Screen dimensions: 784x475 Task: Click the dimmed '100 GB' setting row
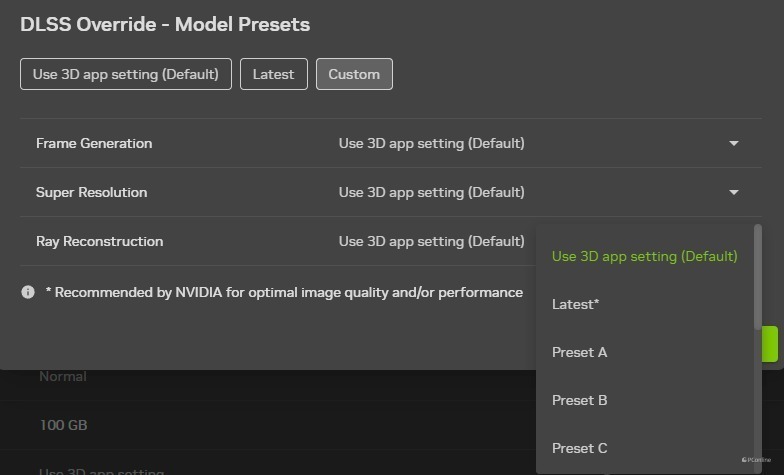coord(63,425)
